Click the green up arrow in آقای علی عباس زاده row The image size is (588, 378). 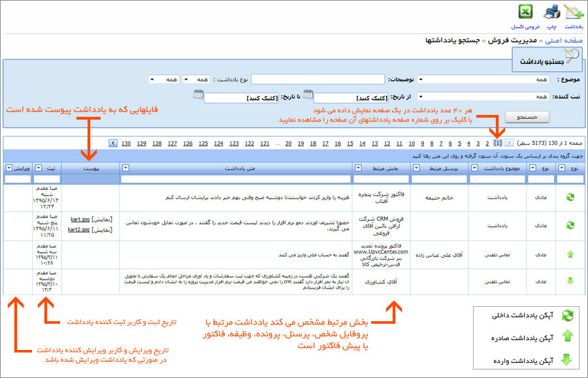coord(570,255)
